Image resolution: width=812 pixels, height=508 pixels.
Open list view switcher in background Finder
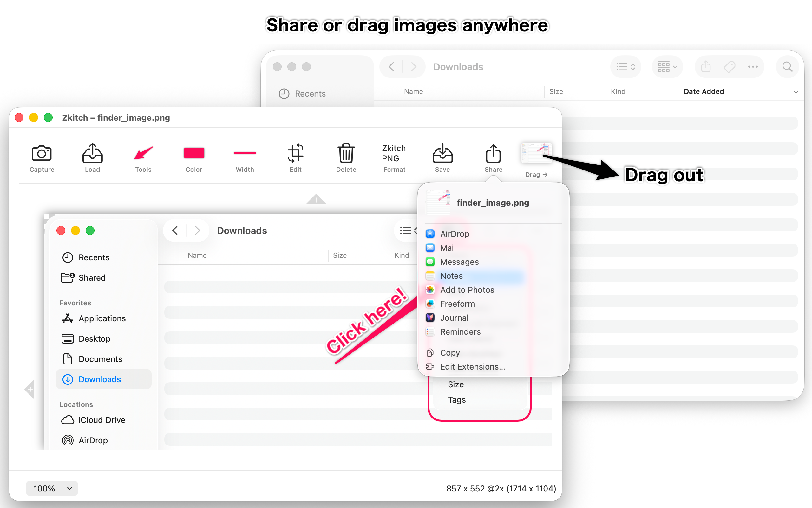pos(625,67)
